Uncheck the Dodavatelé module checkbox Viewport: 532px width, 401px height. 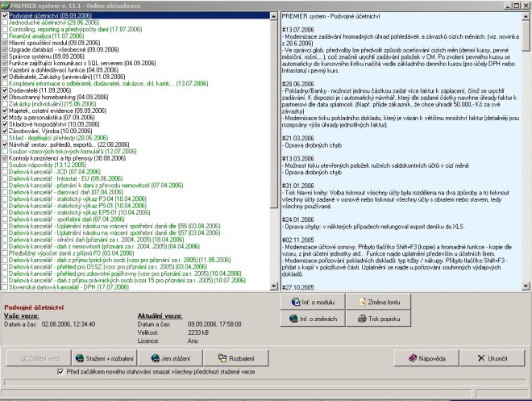point(5,91)
